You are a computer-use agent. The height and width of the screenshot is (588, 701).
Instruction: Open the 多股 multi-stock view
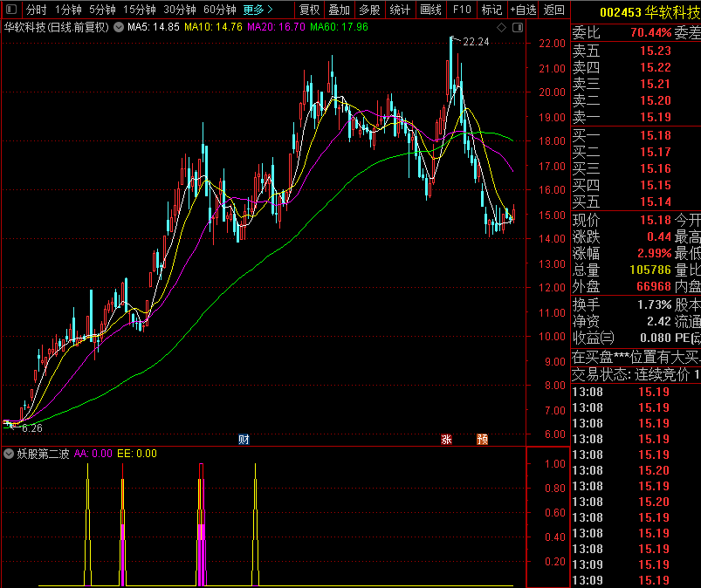tap(369, 10)
